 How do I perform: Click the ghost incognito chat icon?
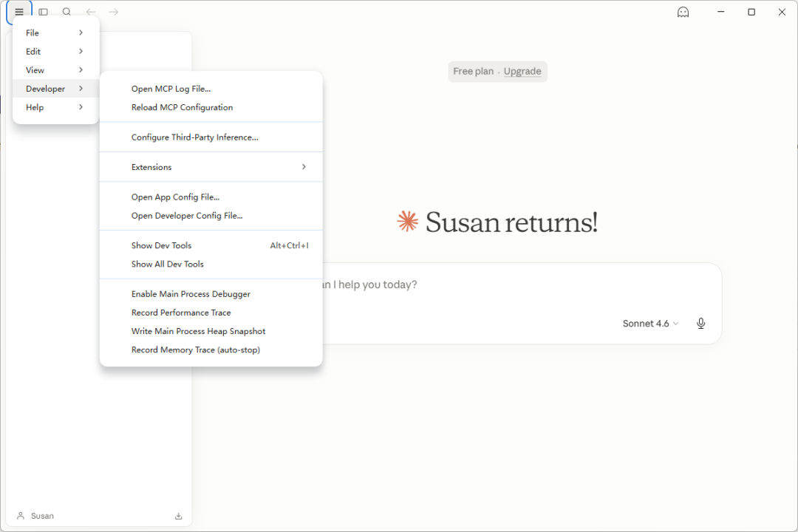point(683,13)
